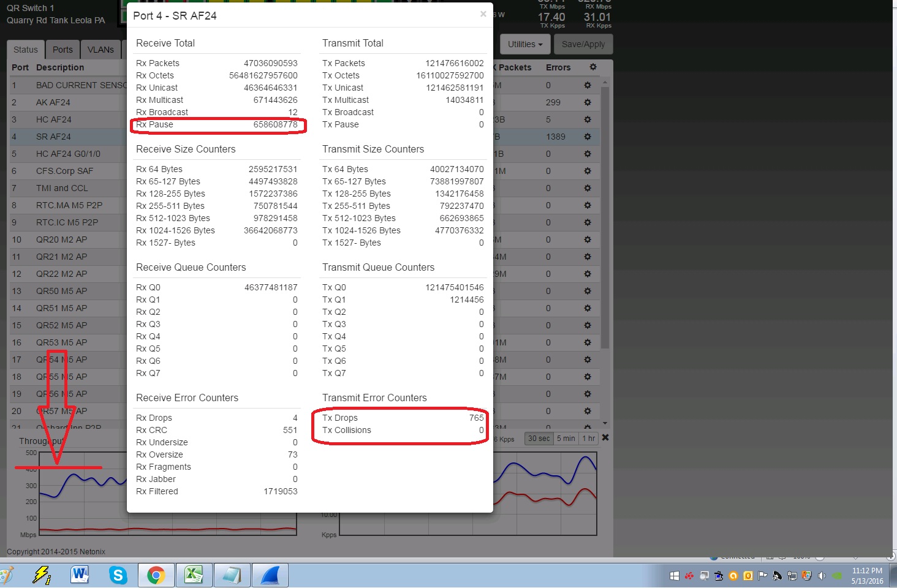The height and width of the screenshot is (588, 897).
Task: Open Skype from the taskbar
Action: (118, 575)
